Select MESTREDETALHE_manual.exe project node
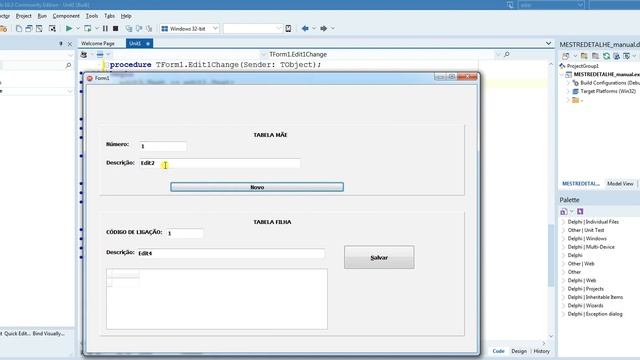This screenshot has height=360, width=640. click(607, 74)
